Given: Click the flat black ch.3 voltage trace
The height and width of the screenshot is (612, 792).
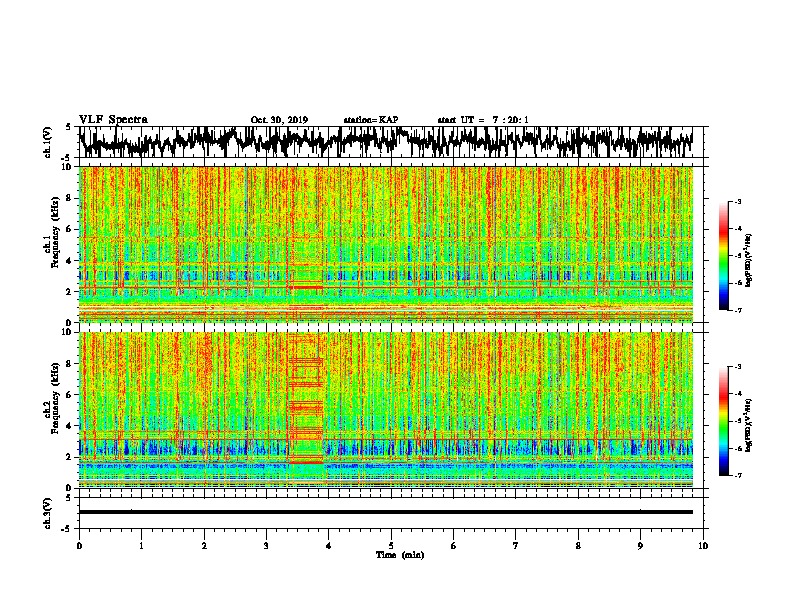Looking at the screenshot, I should (x=385, y=512).
